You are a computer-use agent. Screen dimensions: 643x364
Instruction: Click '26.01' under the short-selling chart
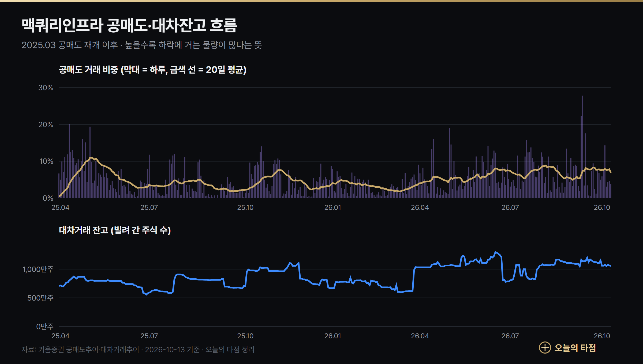pyautogui.click(x=332, y=207)
